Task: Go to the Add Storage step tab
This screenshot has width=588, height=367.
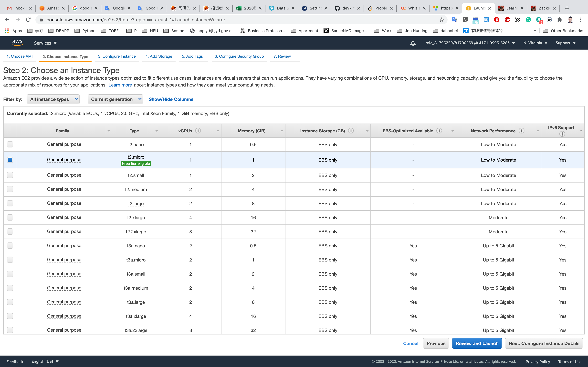Action: coord(159,56)
